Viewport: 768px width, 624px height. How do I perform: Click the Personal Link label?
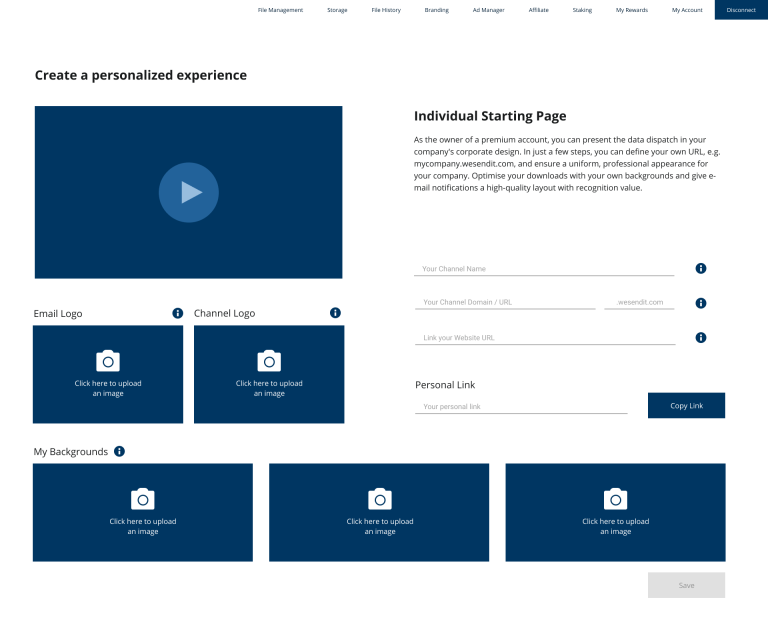click(x=445, y=385)
